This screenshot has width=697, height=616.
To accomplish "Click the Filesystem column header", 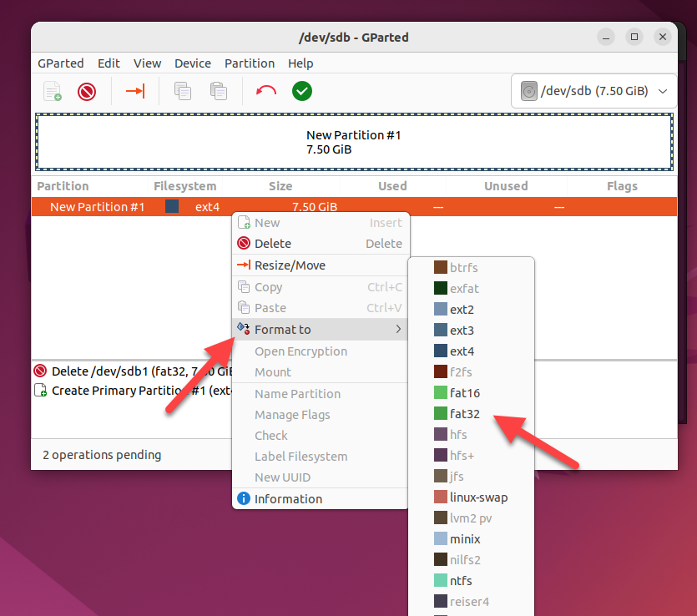I will [x=185, y=186].
